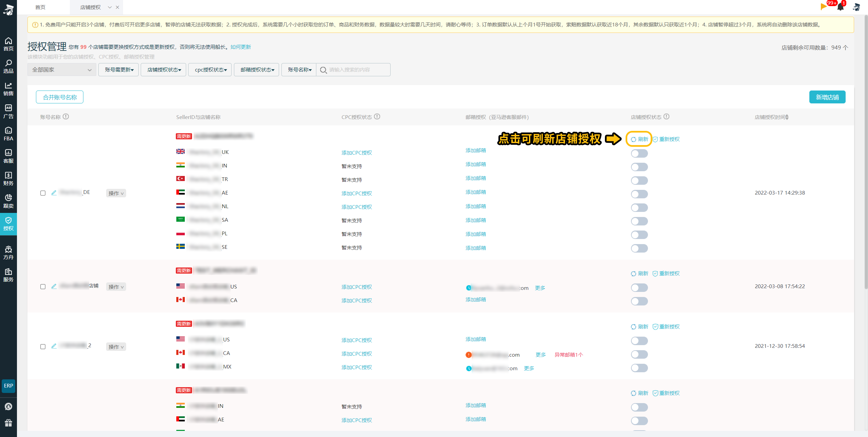868x437 pixels.
Task: Open the 方舟 icon in sidebar
Action: coord(8,253)
